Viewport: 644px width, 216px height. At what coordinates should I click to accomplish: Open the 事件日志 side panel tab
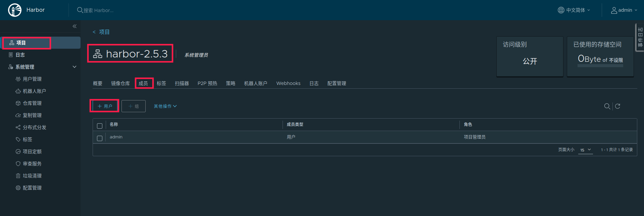(x=640, y=37)
